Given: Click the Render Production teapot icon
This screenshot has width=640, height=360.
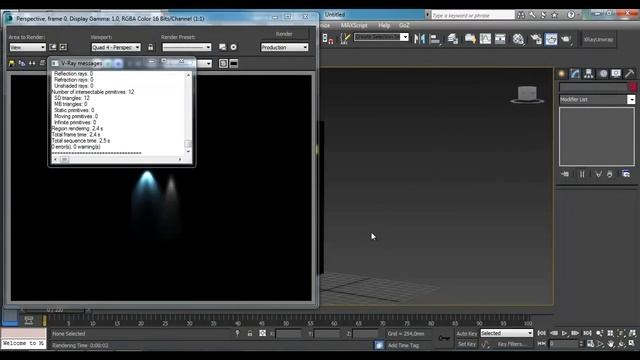Looking at the screenshot, I should (x=566, y=39).
